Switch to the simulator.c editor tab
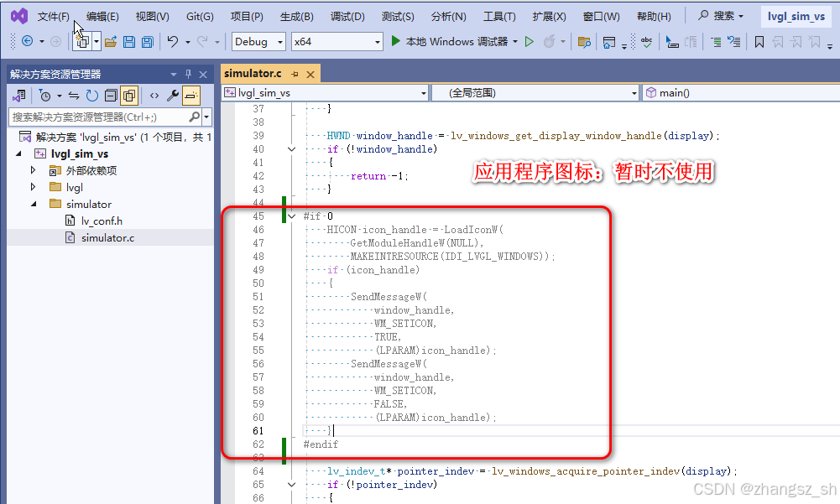The image size is (840, 504). click(253, 73)
